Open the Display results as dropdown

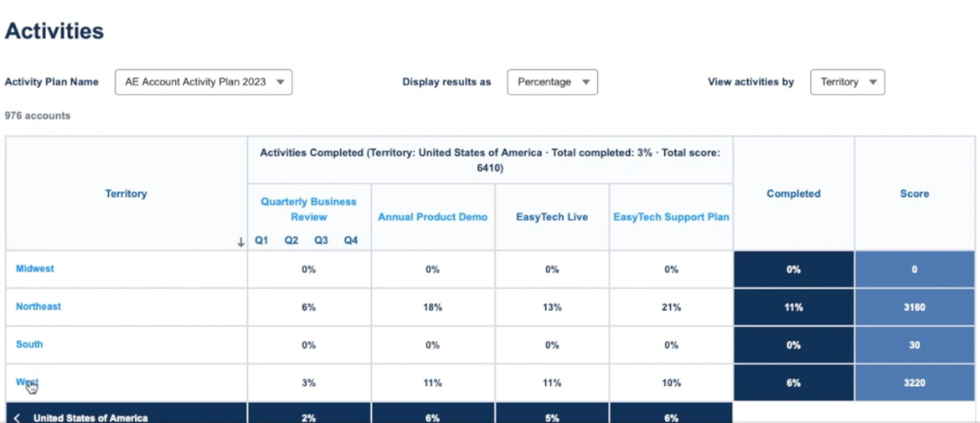coord(552,82)
